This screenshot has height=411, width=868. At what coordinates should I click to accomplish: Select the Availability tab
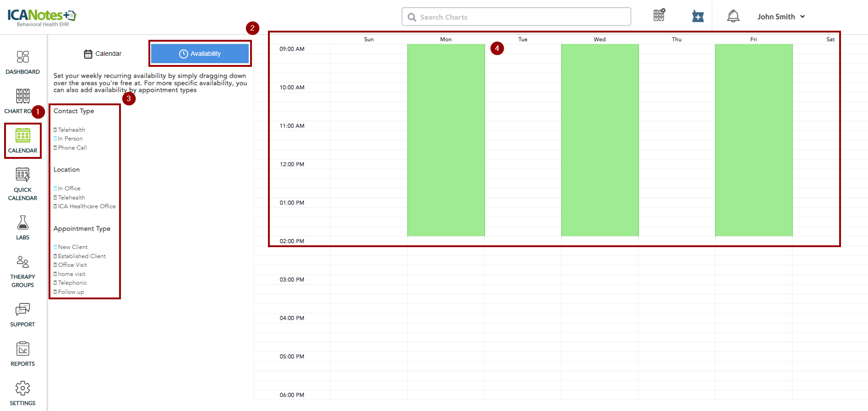pos(200,54)
